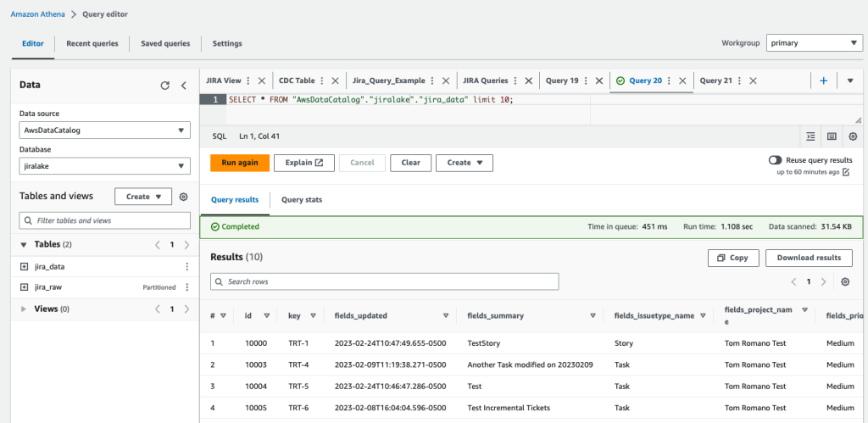868x423 pixels.
Task: Close the CDC Table query tab
Action: click(x=336, y=81)
